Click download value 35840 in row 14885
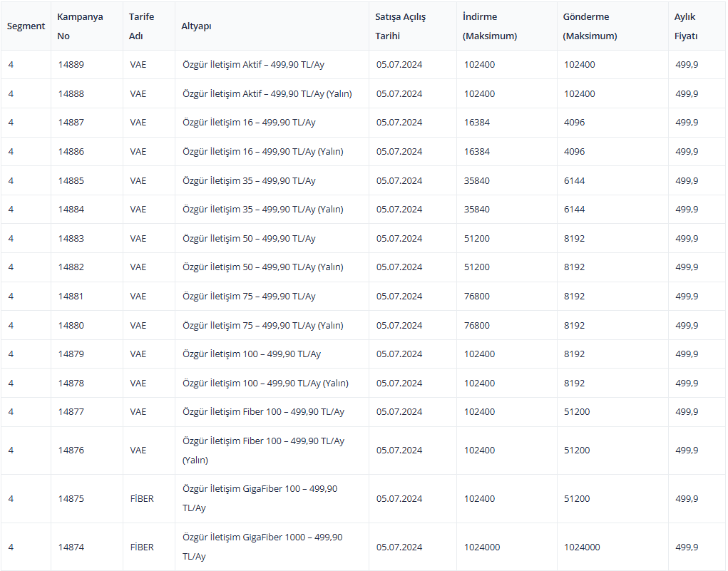This screenshot has width=728, height=571. tap(477, 180)
